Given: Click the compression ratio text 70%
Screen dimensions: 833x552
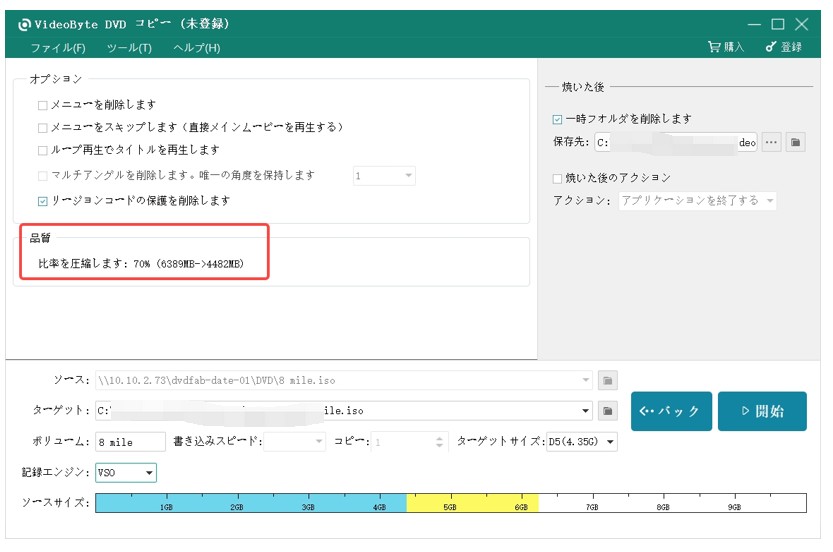Looking at the screenshot, I should tap(141, 264).
